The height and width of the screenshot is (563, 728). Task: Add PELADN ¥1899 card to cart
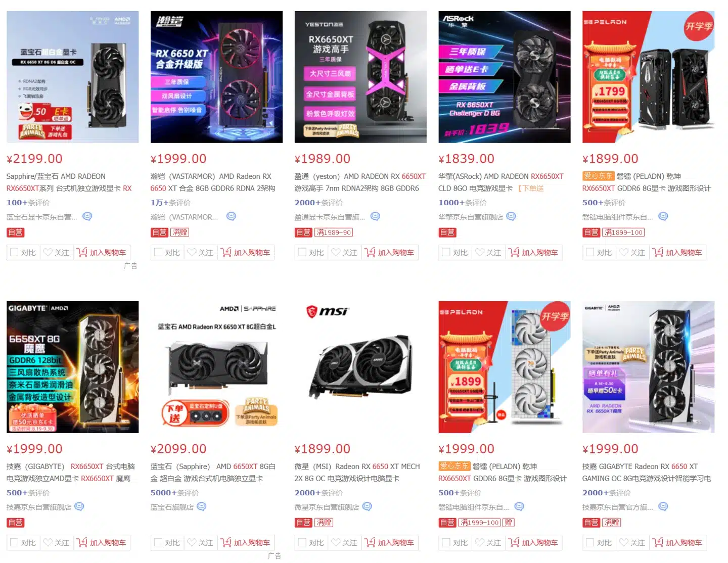[x=678, y=252]
